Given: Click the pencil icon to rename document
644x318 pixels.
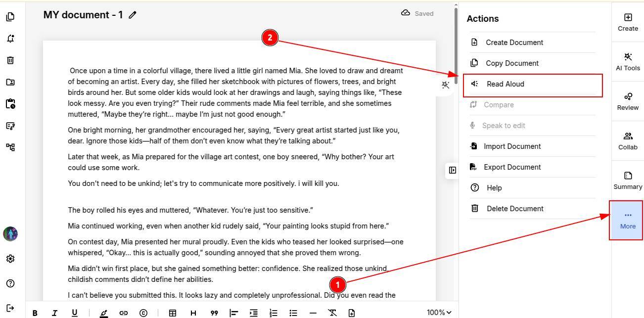Looking at the screenshot, I should (132, 15).
